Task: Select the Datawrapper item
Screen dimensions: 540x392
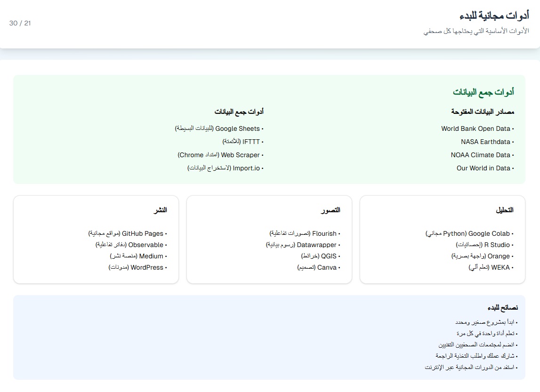Action: click(x=303, y=245)
